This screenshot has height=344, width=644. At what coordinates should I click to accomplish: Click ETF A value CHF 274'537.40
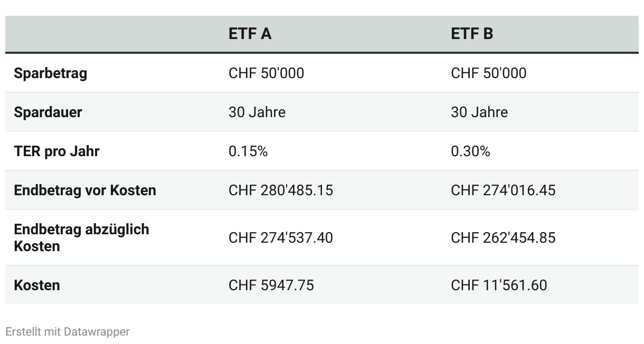pos(281,238)
